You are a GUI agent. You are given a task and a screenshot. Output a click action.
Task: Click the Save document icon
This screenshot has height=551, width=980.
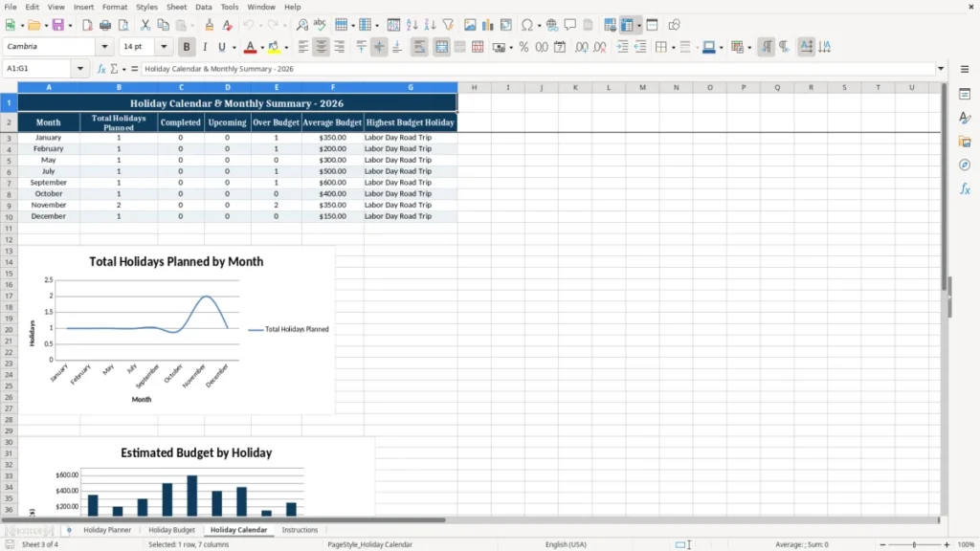(58, 25)
